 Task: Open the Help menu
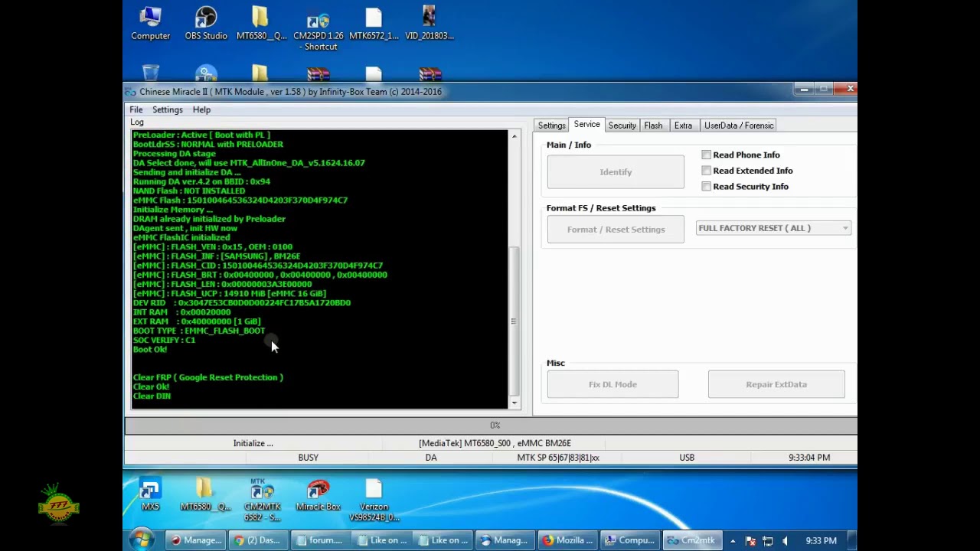pos(201,109)
